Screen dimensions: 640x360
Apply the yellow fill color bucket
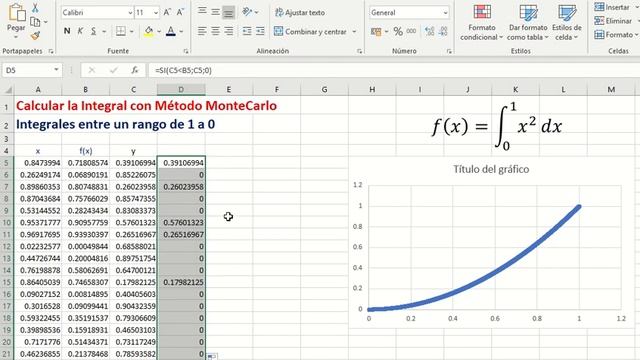click(149, 31)
